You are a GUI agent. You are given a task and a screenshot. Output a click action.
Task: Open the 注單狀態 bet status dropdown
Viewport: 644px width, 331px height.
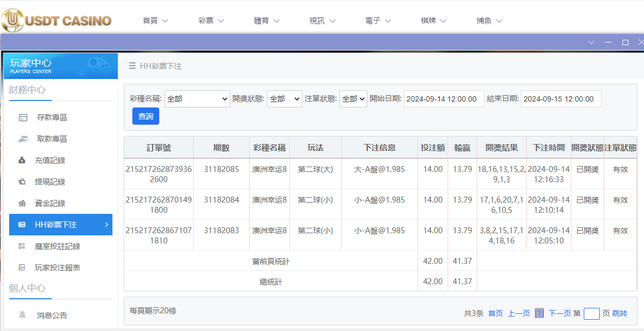click(353, 99)
